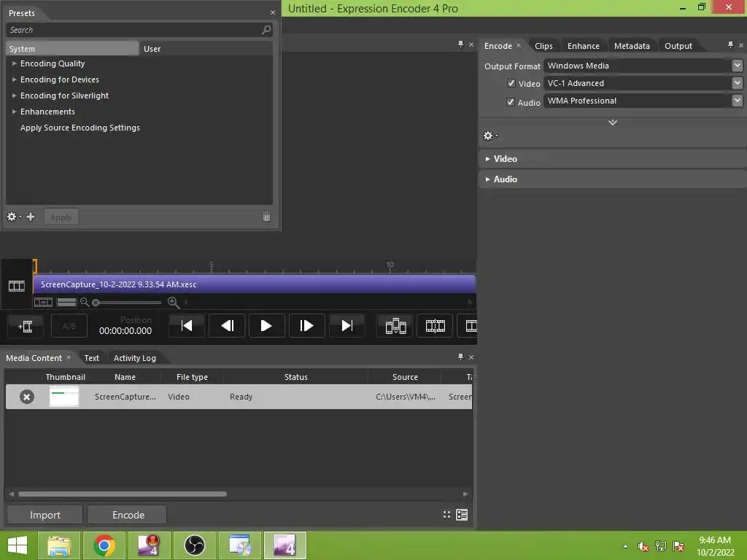
Task: Switch to the Text tab
Action: click(x=91, y=358)
